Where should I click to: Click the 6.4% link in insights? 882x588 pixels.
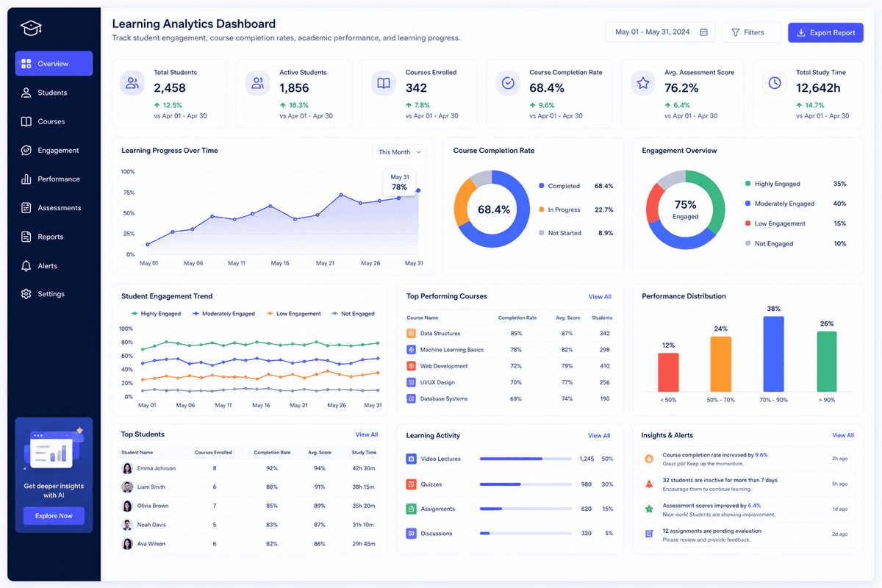pyautogui.click(x=755, y=506)
